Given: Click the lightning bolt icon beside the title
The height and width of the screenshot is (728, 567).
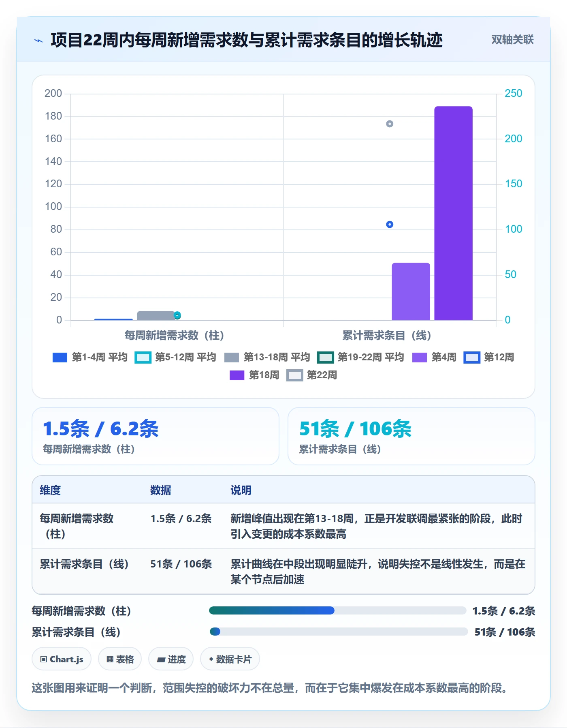Looking at the screenshot, I should click(x=38, y=41).
